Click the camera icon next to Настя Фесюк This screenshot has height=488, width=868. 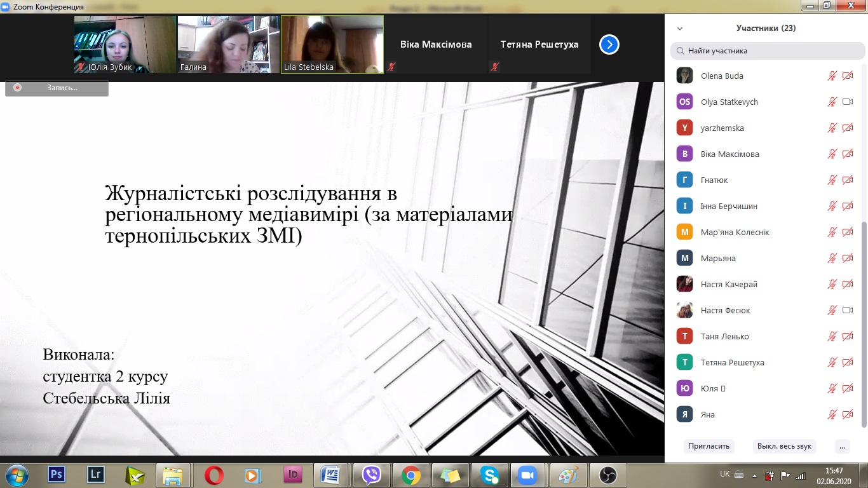(x=847, y=310)
